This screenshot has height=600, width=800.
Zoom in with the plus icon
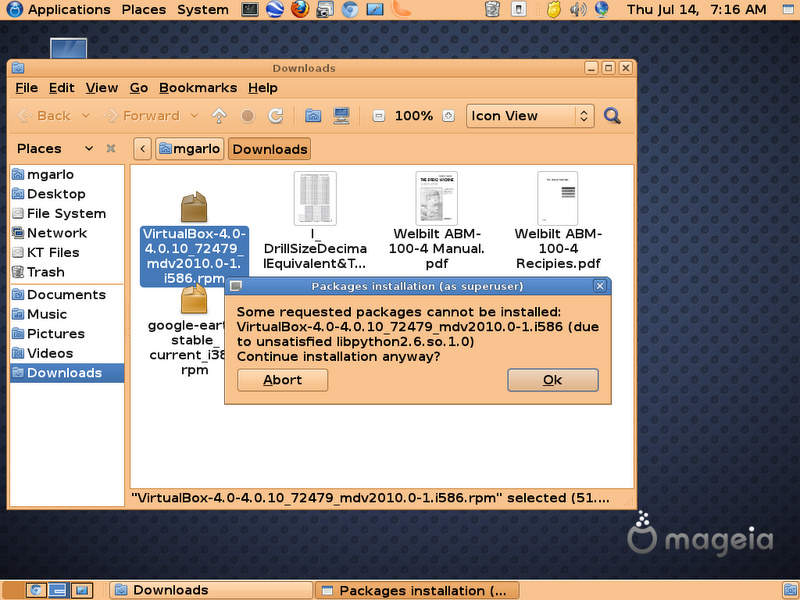[448, 116]
